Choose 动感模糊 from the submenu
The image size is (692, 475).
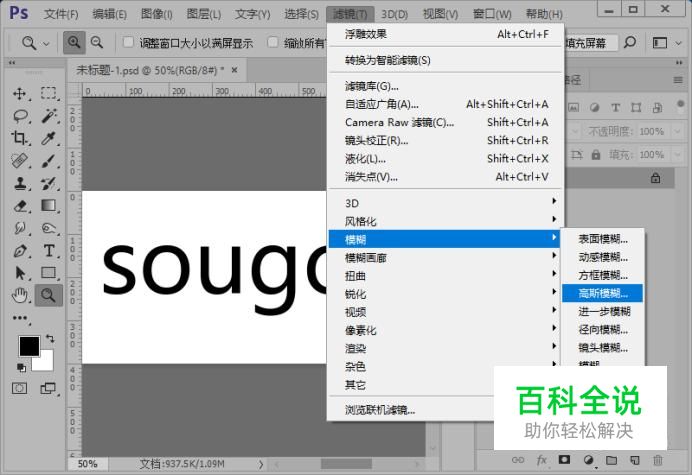click(x=602, y=257)
